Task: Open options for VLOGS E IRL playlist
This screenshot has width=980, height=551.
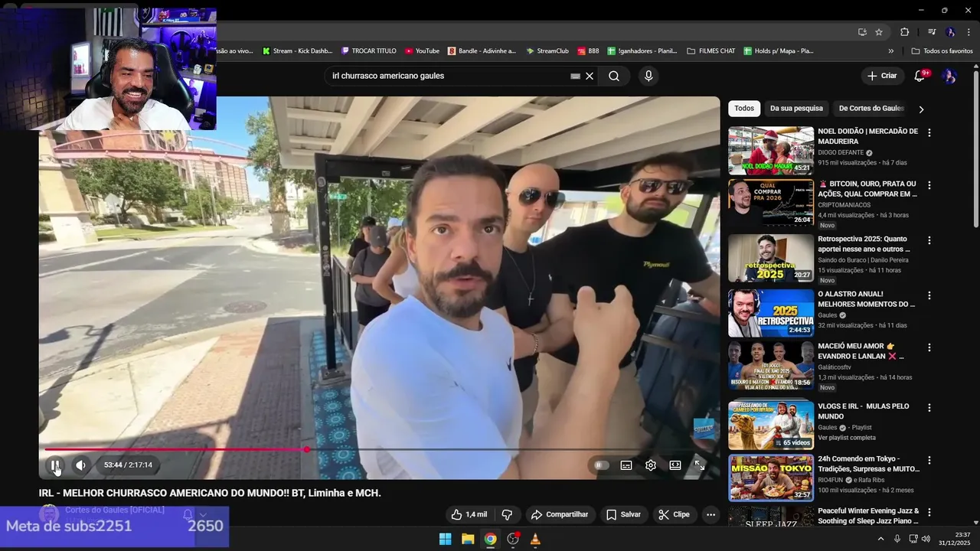Action: pos(929,408)
